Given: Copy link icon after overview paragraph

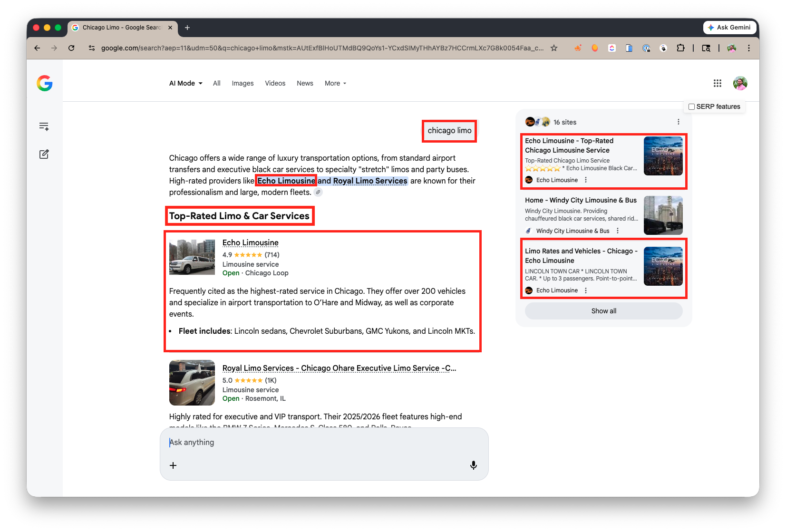Looking at the screenshot, I should [318, 192].
